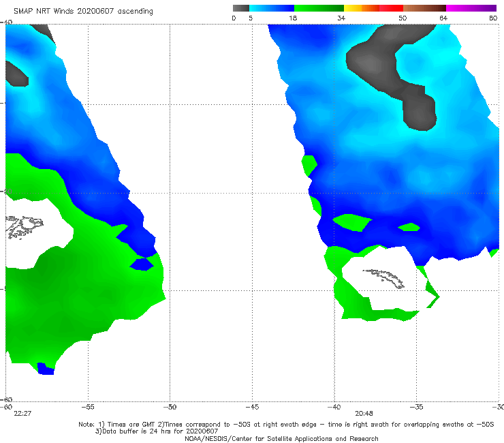Click the color bar label "34"
Viewport: 504px width, 443px height.
[341, 18]
